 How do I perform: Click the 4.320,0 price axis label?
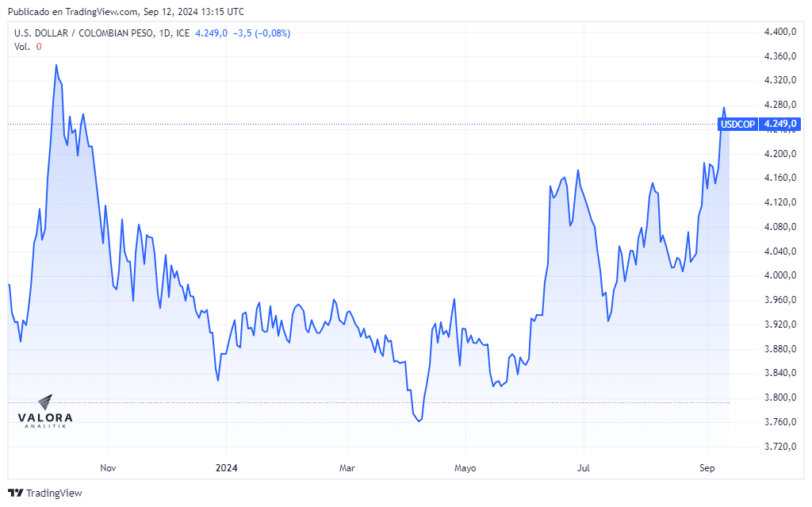[x=780, y=80]
